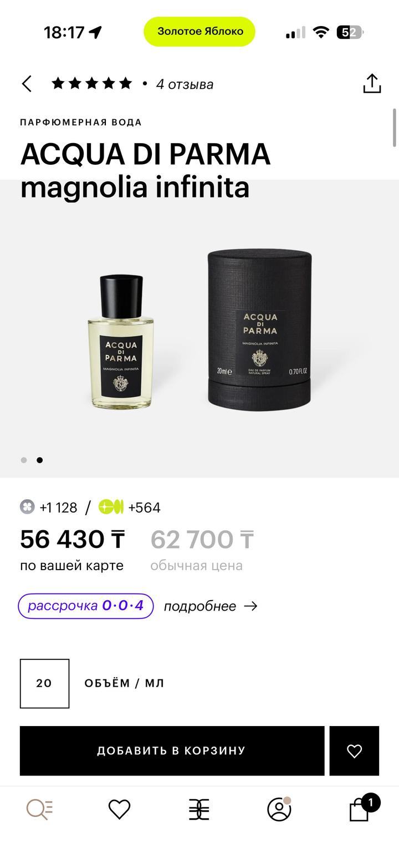Open favorites heart in bottom navigation
Viewport: 399px width, 868px height.
[119, 810]
